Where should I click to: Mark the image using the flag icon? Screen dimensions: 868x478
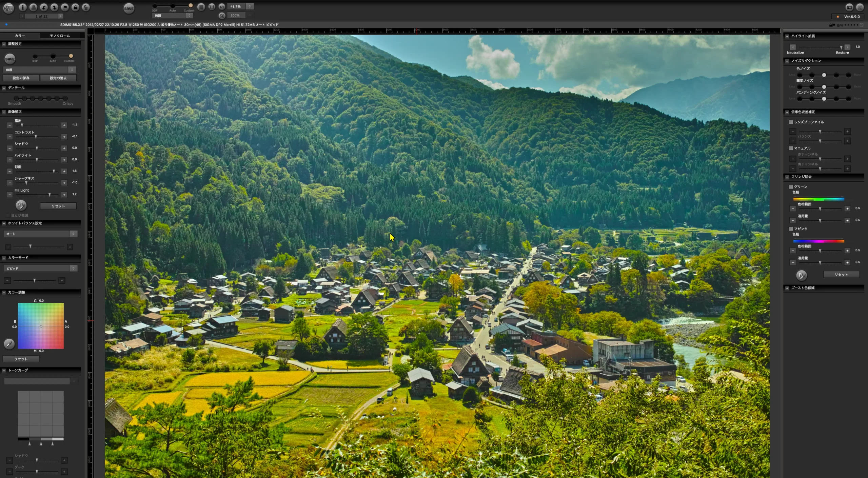pos(64,7)
